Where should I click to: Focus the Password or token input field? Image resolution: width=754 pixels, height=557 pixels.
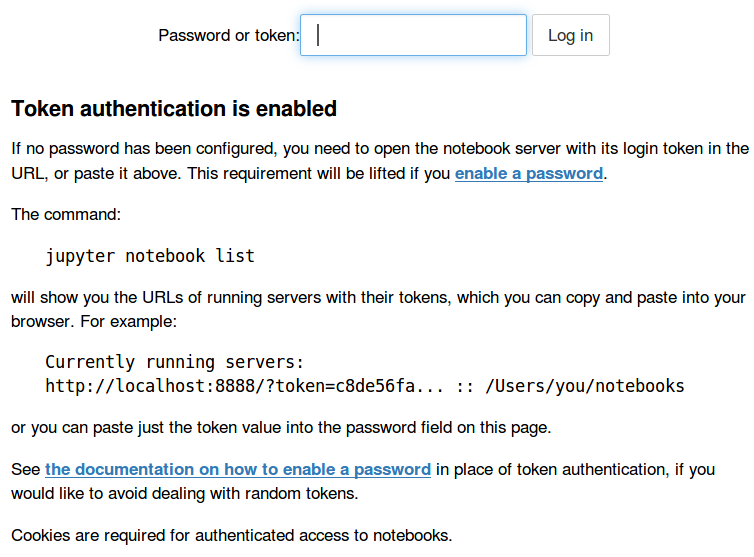[413, 35]
